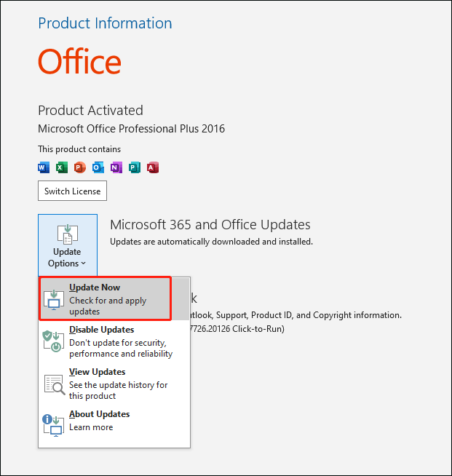Click the Excel app icon
This screenshot has width=452, height=476.
click(x=62, y=167)
